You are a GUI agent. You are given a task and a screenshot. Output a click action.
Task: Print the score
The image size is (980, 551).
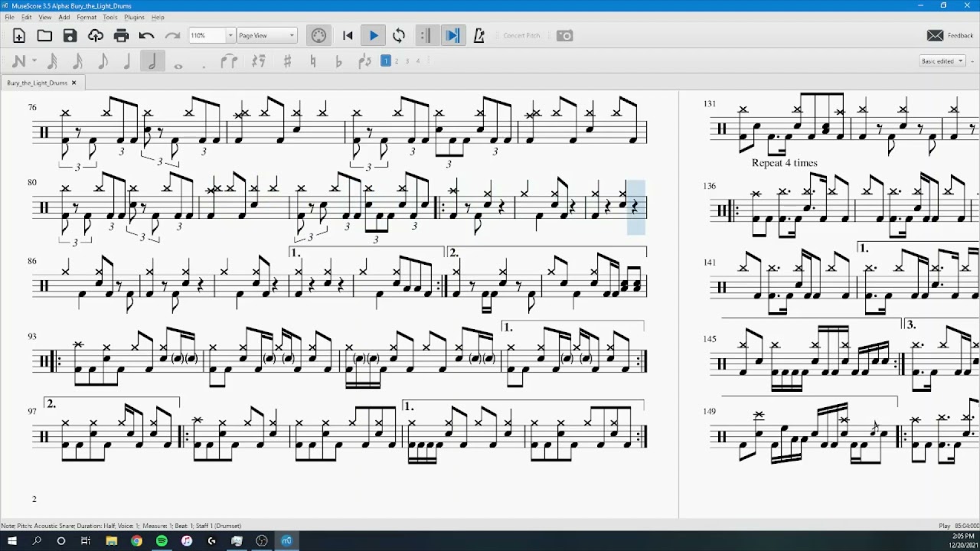point(121,35)
